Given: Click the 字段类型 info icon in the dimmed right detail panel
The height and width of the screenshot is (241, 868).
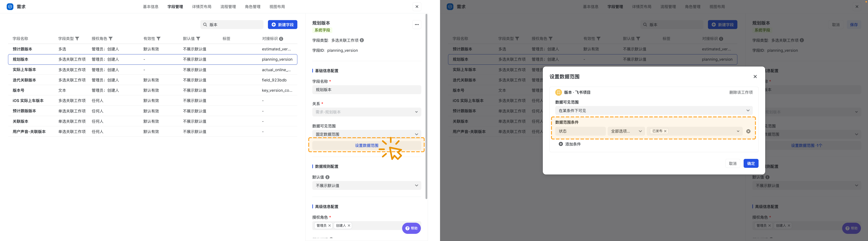Looking at the screenshot, I should click(x=802, y=40).
